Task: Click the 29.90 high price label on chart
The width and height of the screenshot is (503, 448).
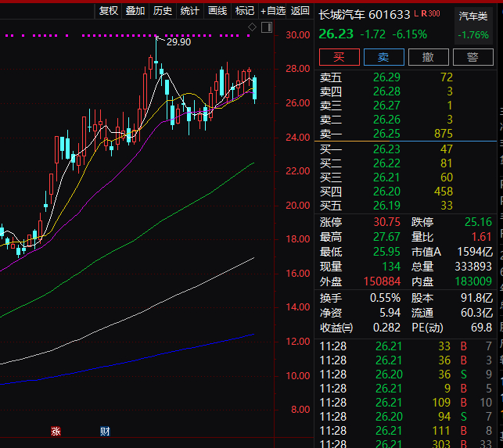Action: click(x=178, y=42)
